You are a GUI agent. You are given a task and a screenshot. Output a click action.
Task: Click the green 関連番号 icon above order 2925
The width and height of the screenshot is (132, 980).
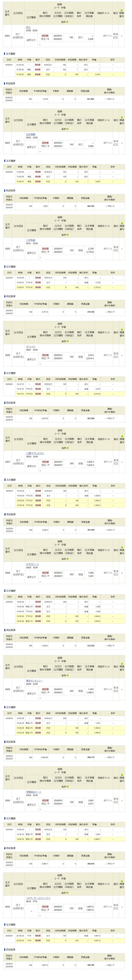[122, 223]
